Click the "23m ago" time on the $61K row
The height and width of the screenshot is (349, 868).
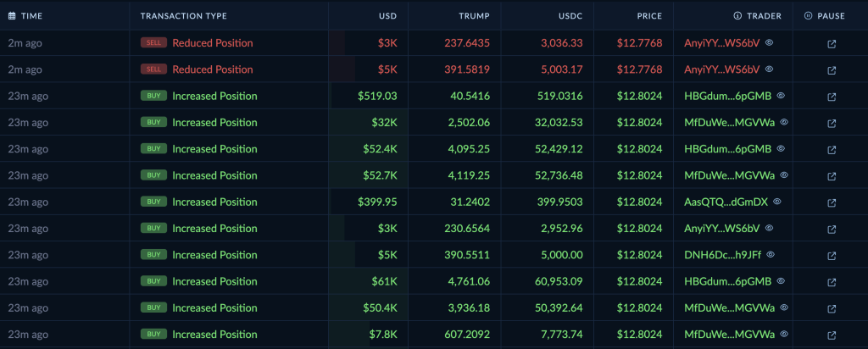28,282
